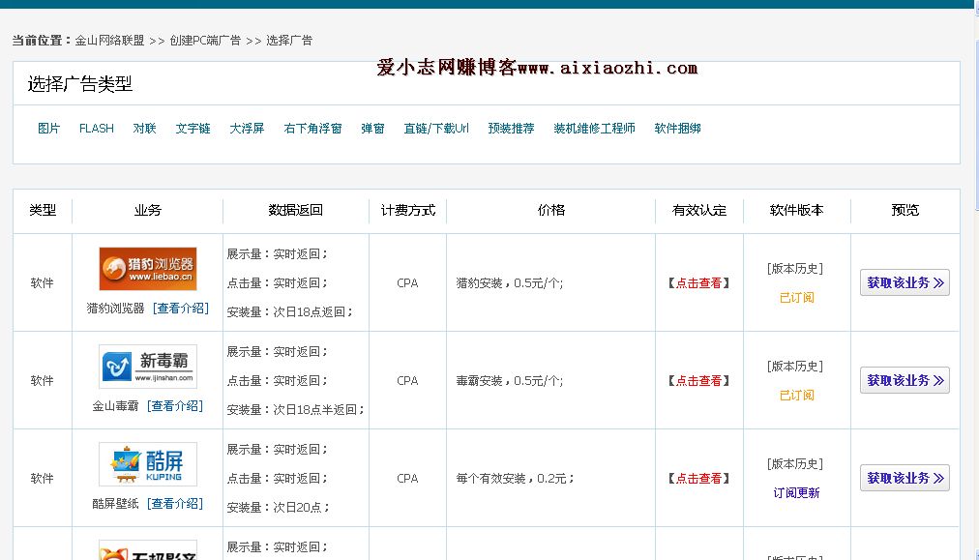Viewport: 979px width, 560px height.
Task: Open 查看介绍 link for 金山毒霸
Action: point(175,406)
